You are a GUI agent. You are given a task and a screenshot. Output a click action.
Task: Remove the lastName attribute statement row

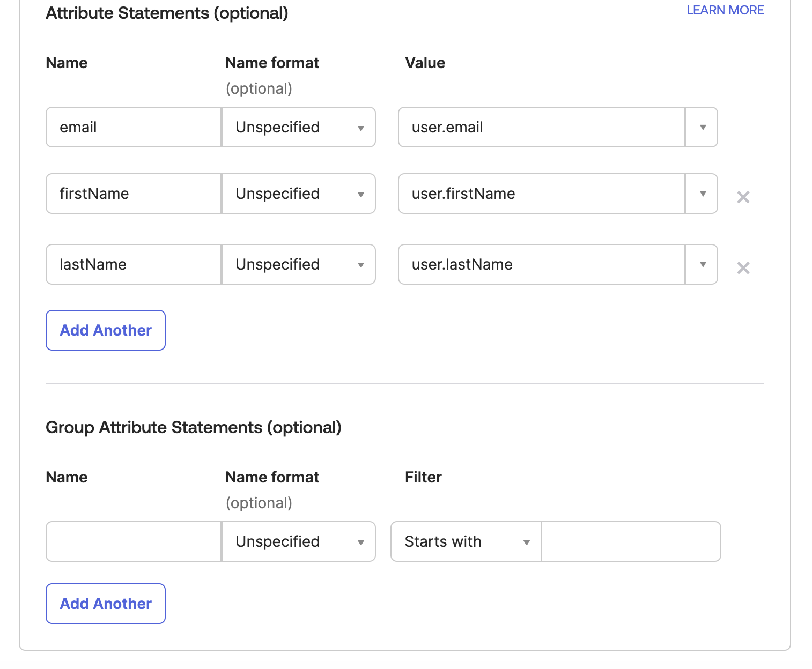coord(743,268)
